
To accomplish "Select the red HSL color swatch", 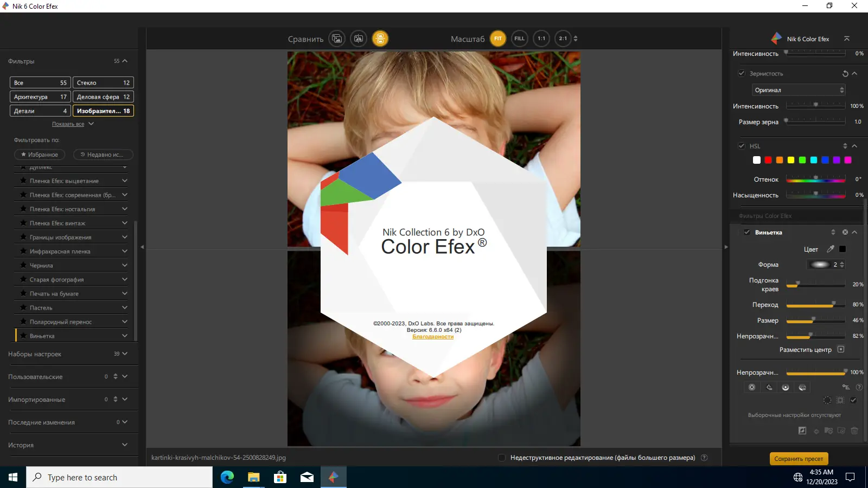I will [768, 160].
